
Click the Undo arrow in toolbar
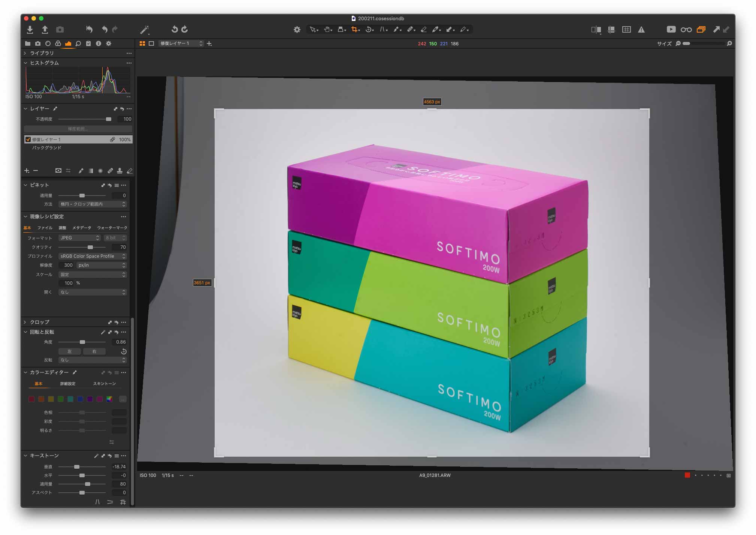click(x=105, y=29)
